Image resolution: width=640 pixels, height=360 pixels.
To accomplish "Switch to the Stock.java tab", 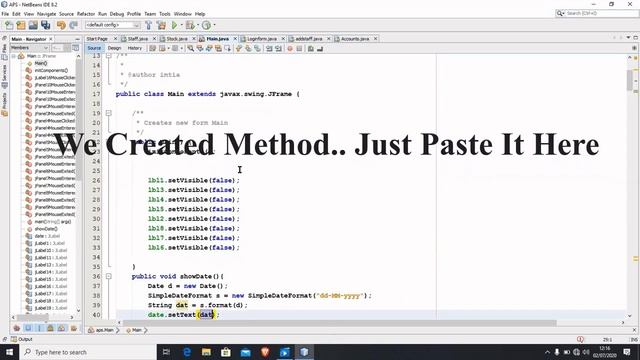I will tap(177, 39).
